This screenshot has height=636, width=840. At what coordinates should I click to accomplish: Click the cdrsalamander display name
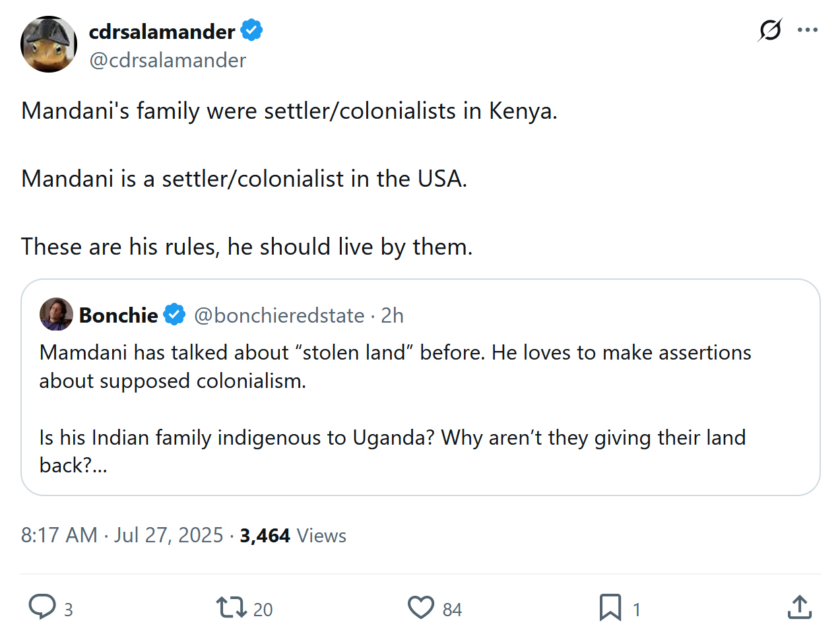pos(162,32)
